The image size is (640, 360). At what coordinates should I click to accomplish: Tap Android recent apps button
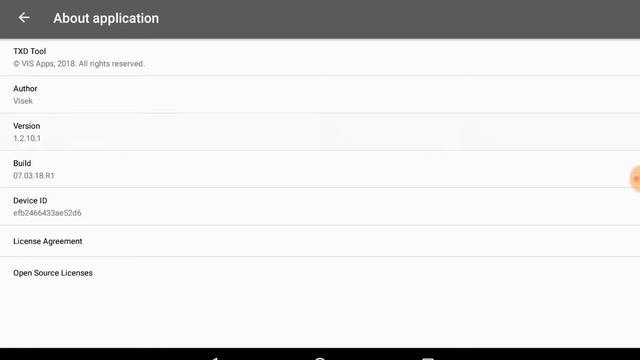click(x=427, y=358)
